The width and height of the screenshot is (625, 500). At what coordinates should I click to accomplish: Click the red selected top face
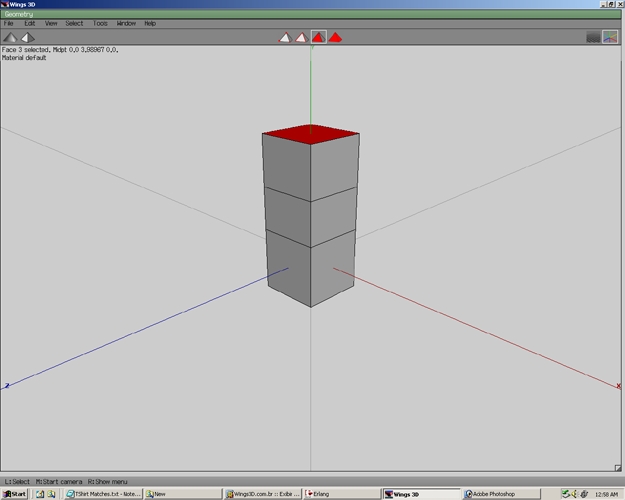(311, 134)
